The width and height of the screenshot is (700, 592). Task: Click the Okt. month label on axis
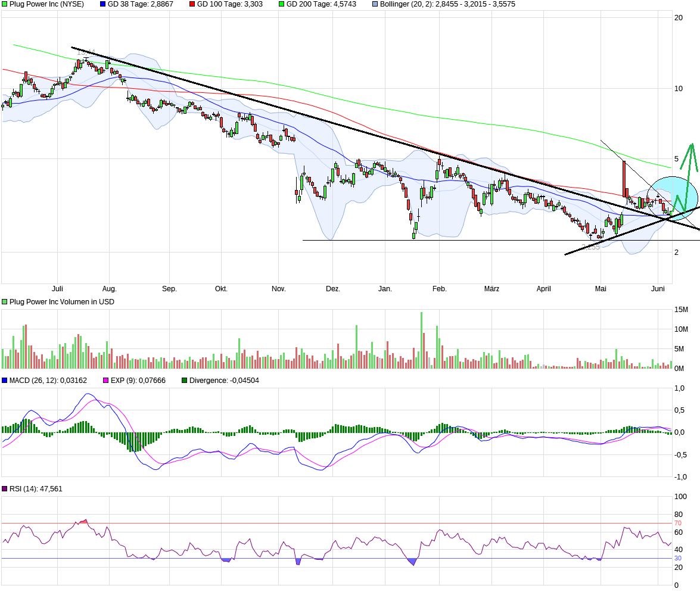(x=222, y=289)
